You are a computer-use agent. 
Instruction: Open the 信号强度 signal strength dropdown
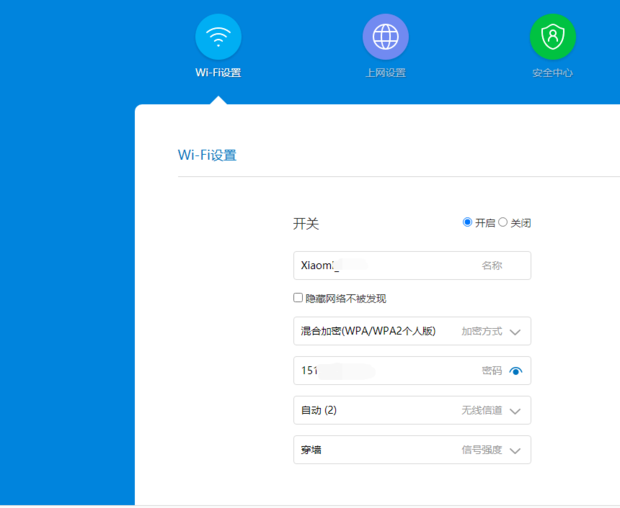click(x=412, y=449)
